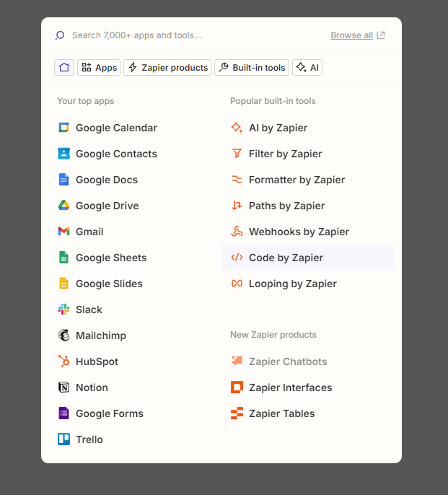Click the Zapier Chatbots icon
448x495 pixels.
click(237, 361)
